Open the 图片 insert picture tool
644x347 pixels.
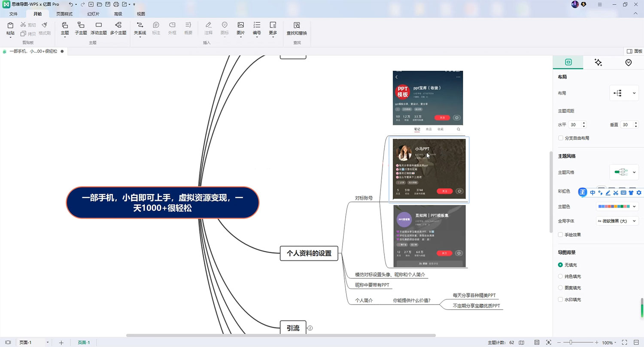[240, 28]
